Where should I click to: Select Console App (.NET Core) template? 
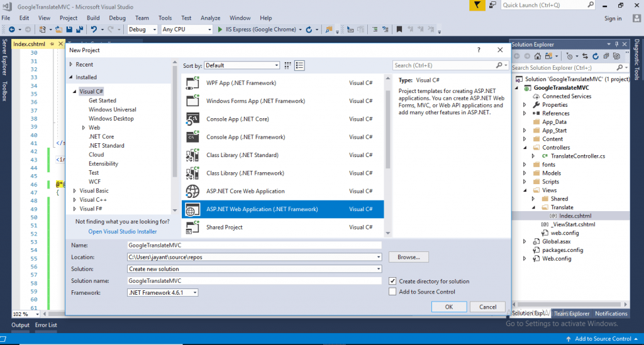coord(282,119)
